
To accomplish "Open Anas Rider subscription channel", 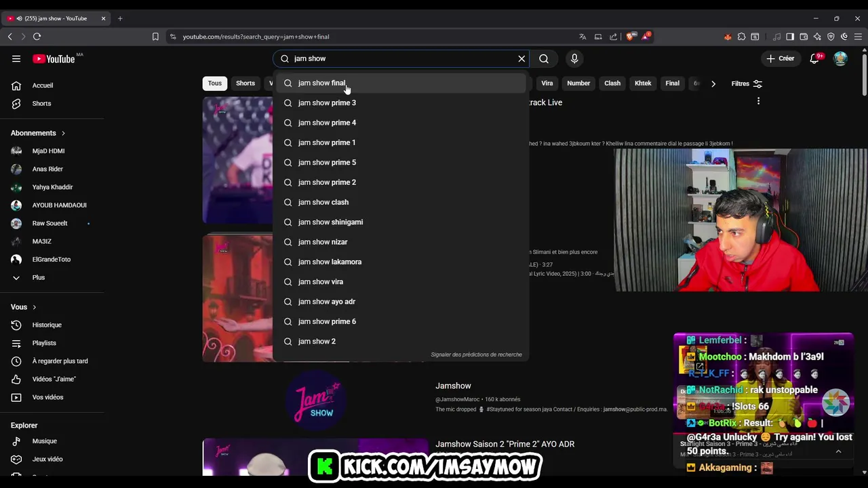I will pyautogui.click(x=52, y=169).
